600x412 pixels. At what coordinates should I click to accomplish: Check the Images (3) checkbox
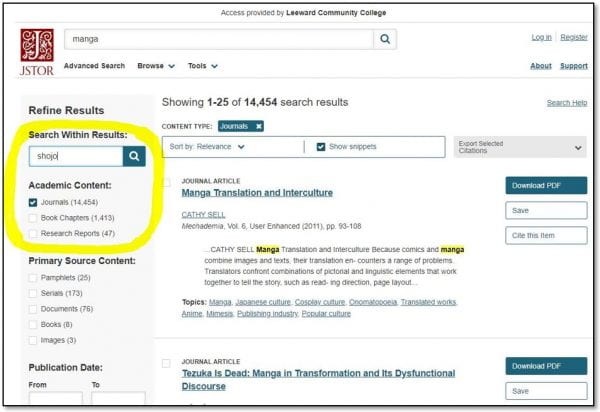pos(33,340)
